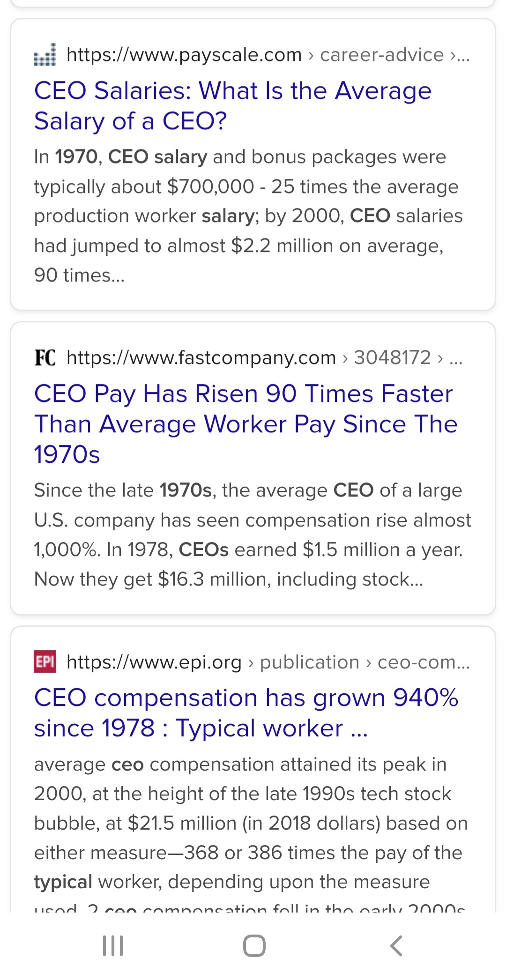Tap the fastcompany.com URL breadcrumb

201,357
